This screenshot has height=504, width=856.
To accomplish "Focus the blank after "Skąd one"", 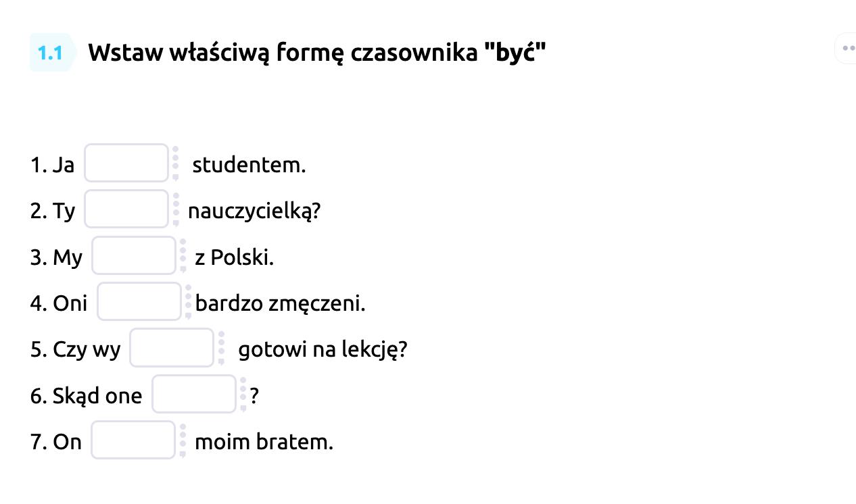I will 194,394.
